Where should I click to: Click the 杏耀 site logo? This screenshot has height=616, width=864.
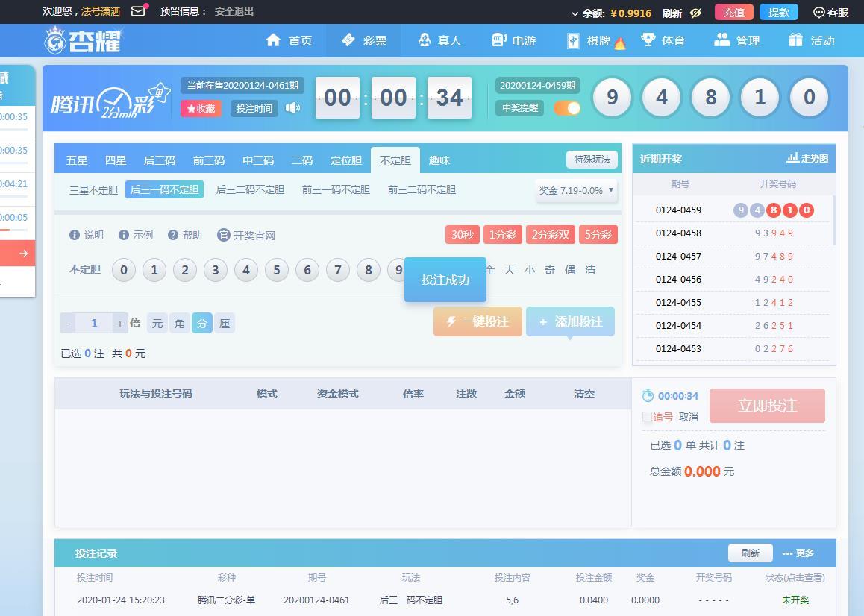[x=83, y=40]
